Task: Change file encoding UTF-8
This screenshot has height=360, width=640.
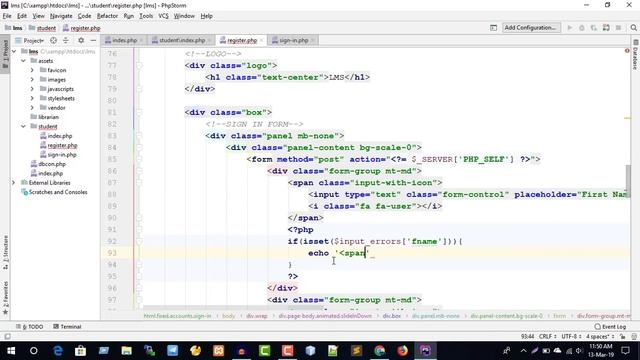Action: point(571,337)
